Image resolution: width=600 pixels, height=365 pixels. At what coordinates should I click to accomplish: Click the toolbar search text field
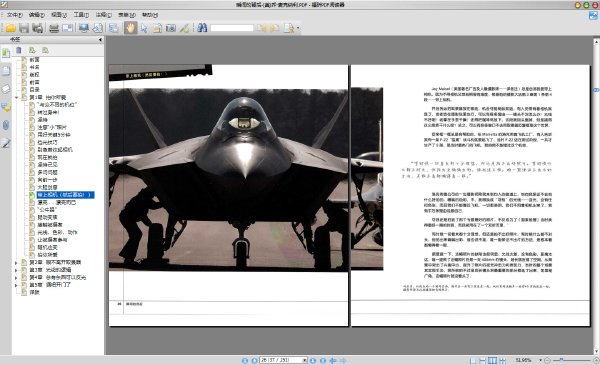click(232, 28)
